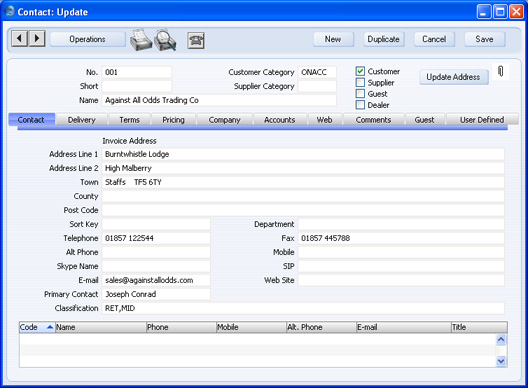
Task: Click the Code column sort arrow
Action: (x=50, y=327)
